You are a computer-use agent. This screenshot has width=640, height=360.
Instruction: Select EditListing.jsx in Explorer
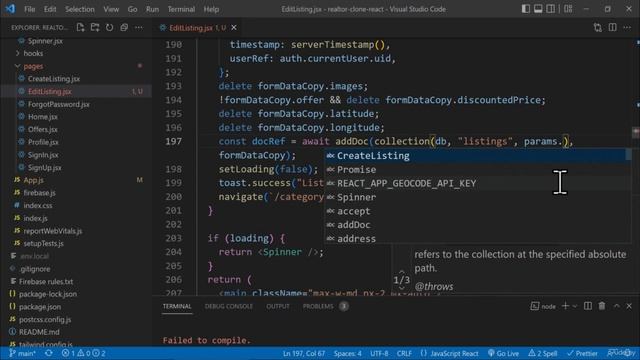tap(49, 91)
